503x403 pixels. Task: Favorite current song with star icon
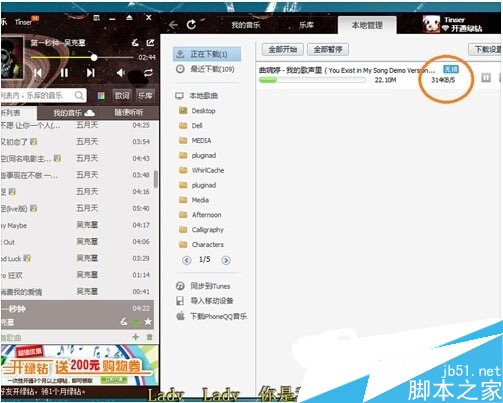coord(148,322)
